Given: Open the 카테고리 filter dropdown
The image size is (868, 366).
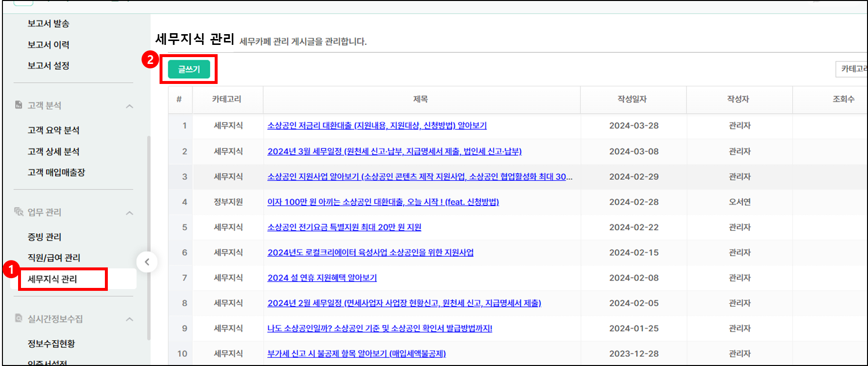Looking at the screenshot, I should (852, 69).
